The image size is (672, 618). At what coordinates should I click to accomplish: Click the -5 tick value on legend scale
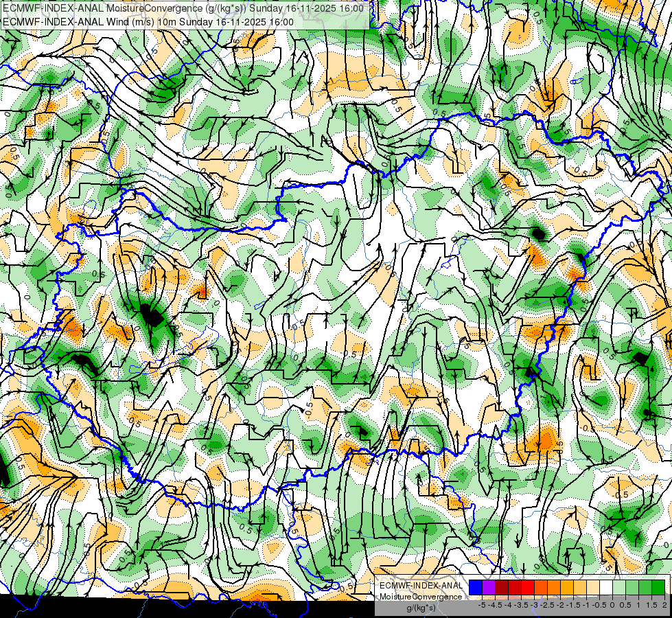coord(482,605)
